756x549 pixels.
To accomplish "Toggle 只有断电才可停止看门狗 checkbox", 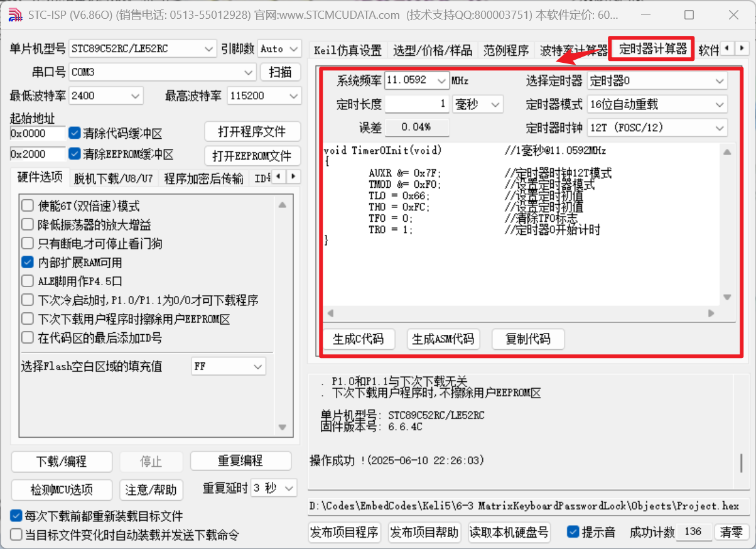I will click(x=28, y=243).
